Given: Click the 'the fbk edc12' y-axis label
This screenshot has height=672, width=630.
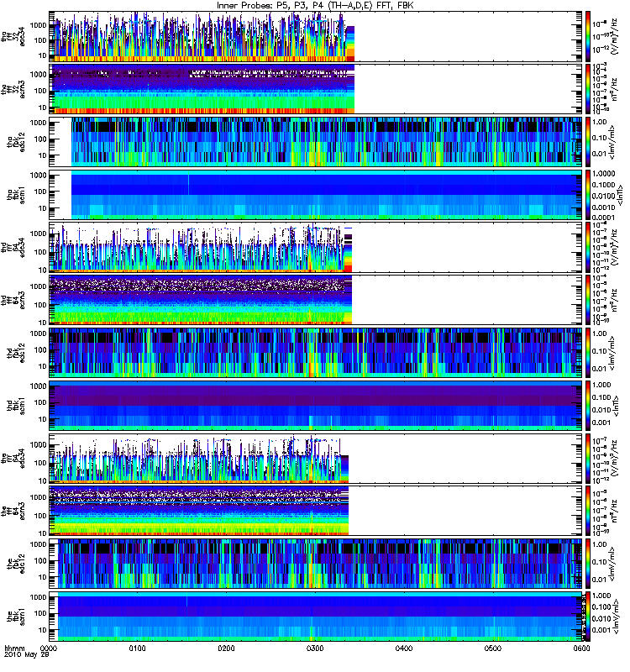Looking at the screenshot, I should coord(16,564).
